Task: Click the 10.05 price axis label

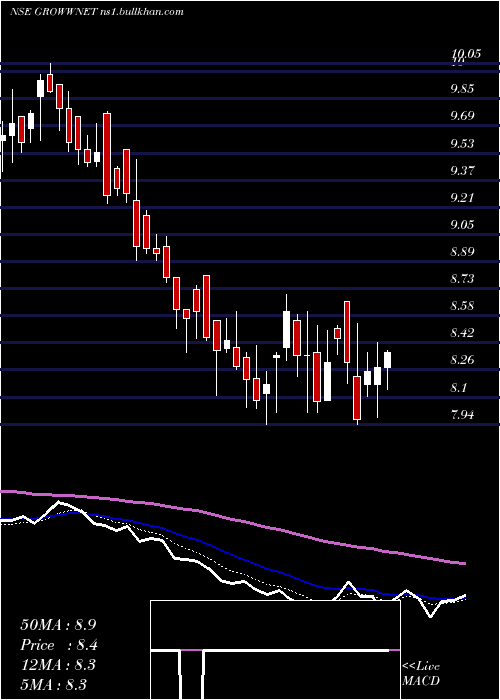Action: point(466,54)
